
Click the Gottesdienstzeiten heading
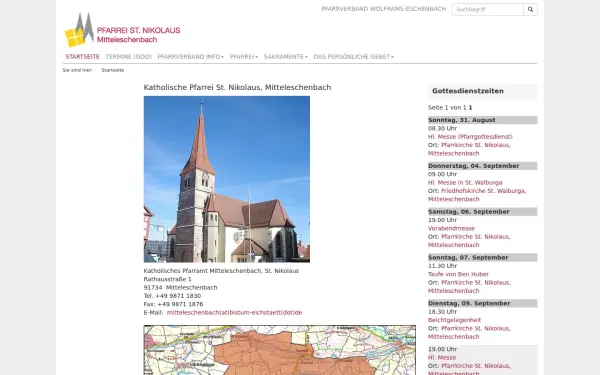click(468, 91)
